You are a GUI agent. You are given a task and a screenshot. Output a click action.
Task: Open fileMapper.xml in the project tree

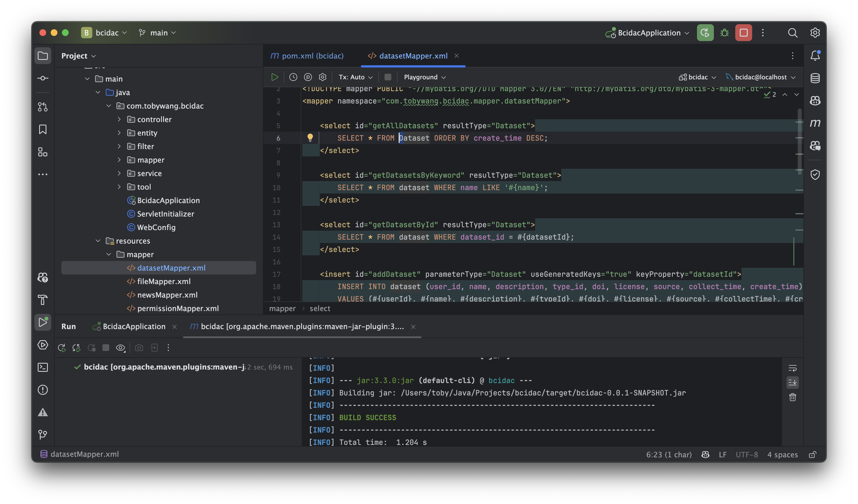click(x=164, y=281)
